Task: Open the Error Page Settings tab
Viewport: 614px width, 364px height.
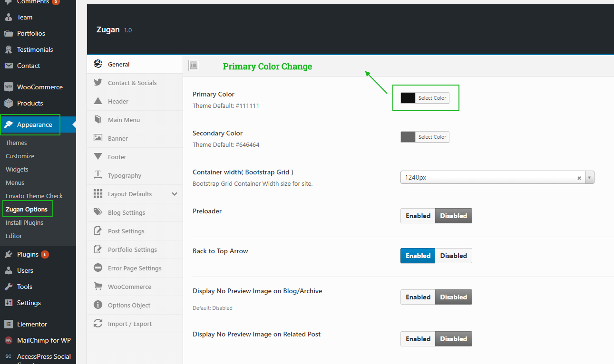Action: (x=135, y=268)
